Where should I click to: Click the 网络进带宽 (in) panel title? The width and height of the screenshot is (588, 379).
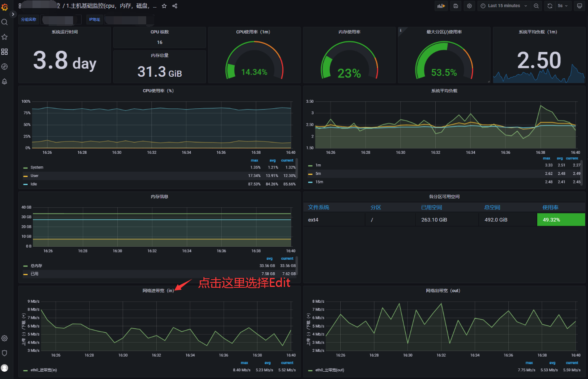(158, 291)
